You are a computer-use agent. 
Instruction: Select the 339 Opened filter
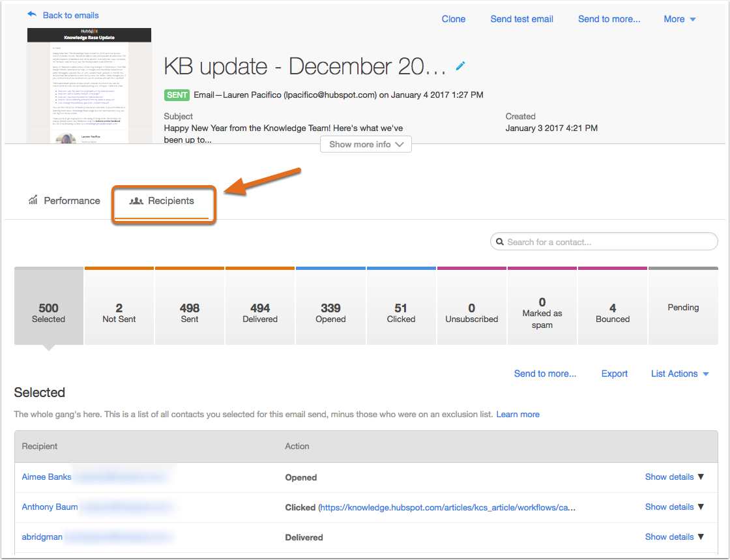coord(330,306)
